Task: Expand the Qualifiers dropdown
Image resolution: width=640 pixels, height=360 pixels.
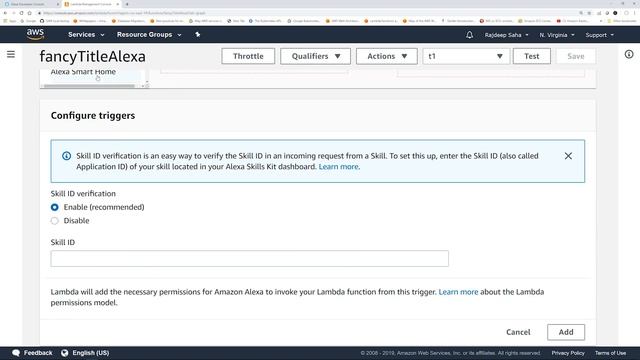Action: tap(316, 56)
